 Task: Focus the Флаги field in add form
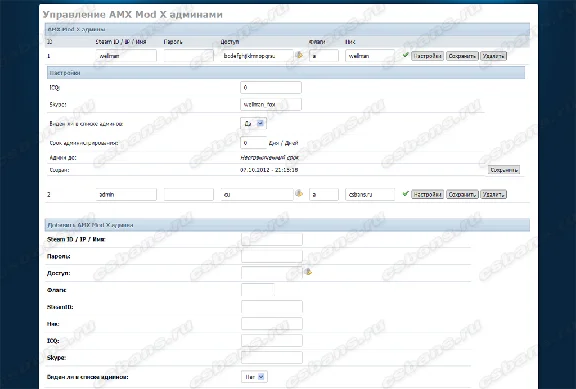[258, 290]
